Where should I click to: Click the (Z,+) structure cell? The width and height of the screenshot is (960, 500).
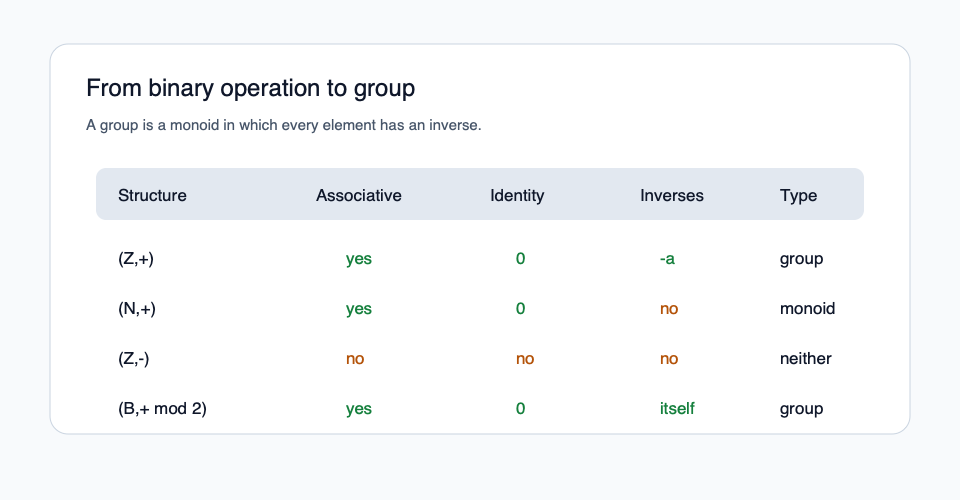(136, 259)
